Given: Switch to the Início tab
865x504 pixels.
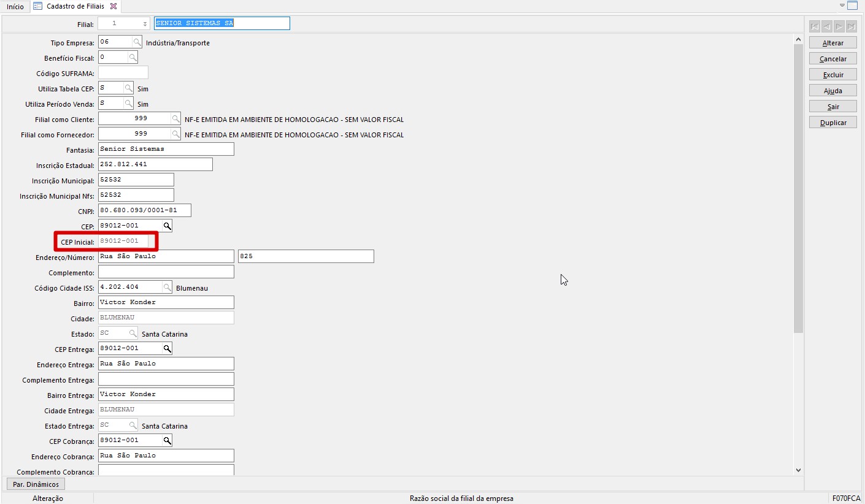Looking at the screenshot, I should pyautogui.click(x=15, y=7).
